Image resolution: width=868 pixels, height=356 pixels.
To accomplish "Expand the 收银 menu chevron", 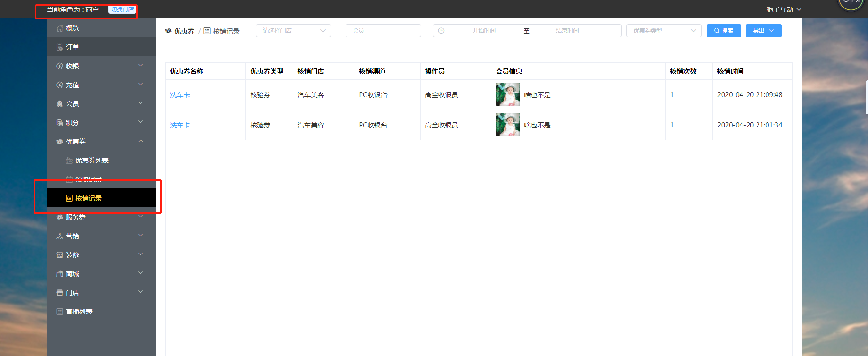I will 140,65.
